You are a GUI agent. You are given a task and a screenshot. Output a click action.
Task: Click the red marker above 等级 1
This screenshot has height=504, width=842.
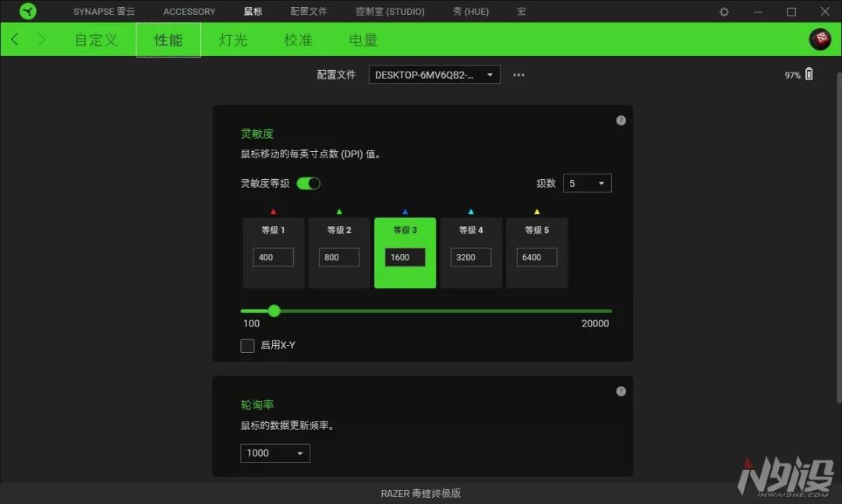coord(274,212)
